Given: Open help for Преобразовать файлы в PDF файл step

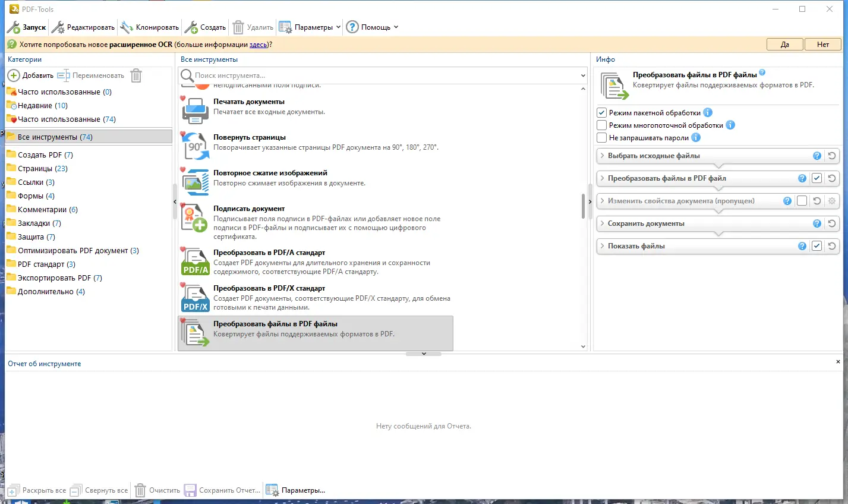Looking at the screenshot, I should coord(802,178).
